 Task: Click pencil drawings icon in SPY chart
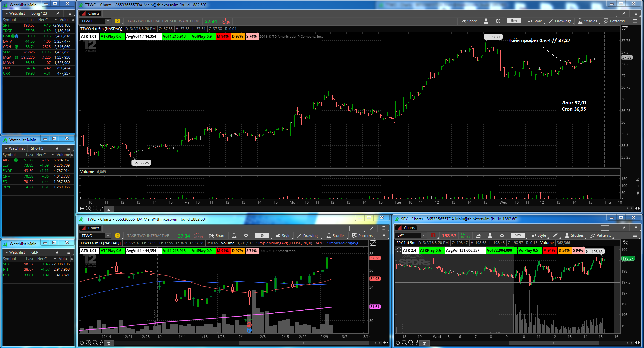pyautogui.click(x=555, y=235)
